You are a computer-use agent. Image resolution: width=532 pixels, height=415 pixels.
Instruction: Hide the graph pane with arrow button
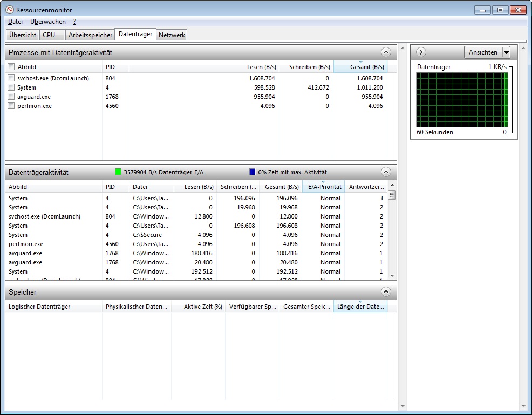[421, 52]
